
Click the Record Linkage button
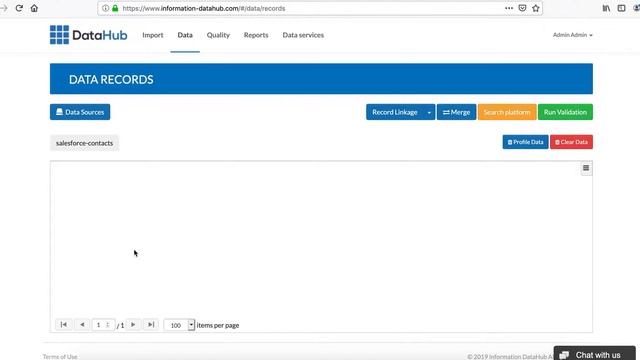tap(395, 112)
